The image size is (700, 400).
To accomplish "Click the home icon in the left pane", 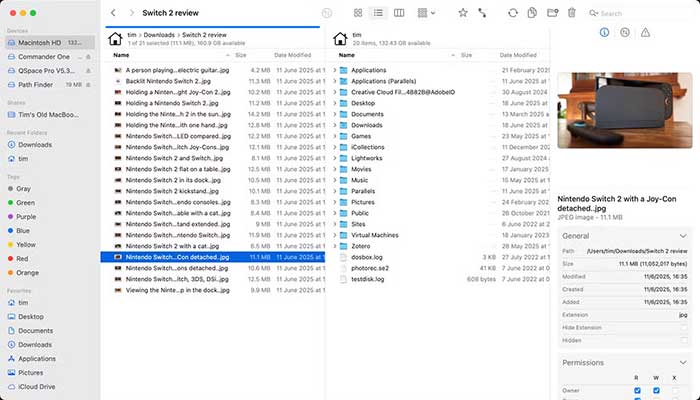I will click(x=115, y=39).
